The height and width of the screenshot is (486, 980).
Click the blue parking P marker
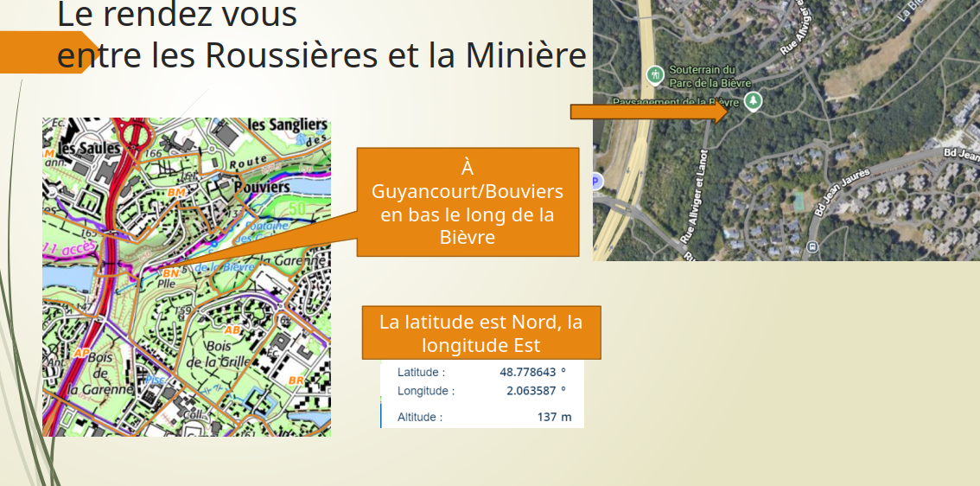coord(595,182)
